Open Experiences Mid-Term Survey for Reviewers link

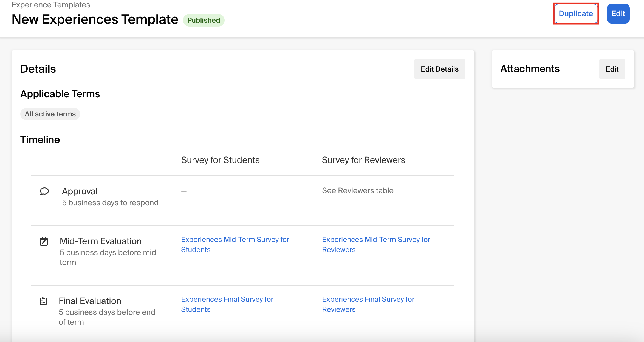pos(376,244)
